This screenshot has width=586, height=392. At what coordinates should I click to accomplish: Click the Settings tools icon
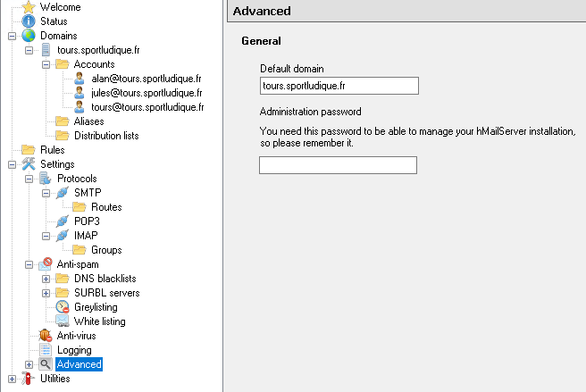pos(28,164)
